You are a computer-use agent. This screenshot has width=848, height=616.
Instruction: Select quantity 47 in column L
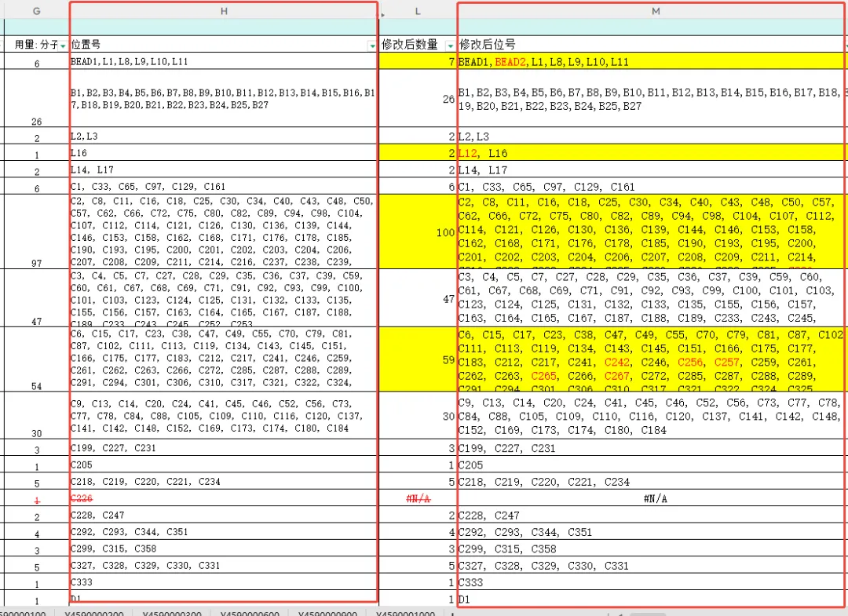tap(418, 297)
